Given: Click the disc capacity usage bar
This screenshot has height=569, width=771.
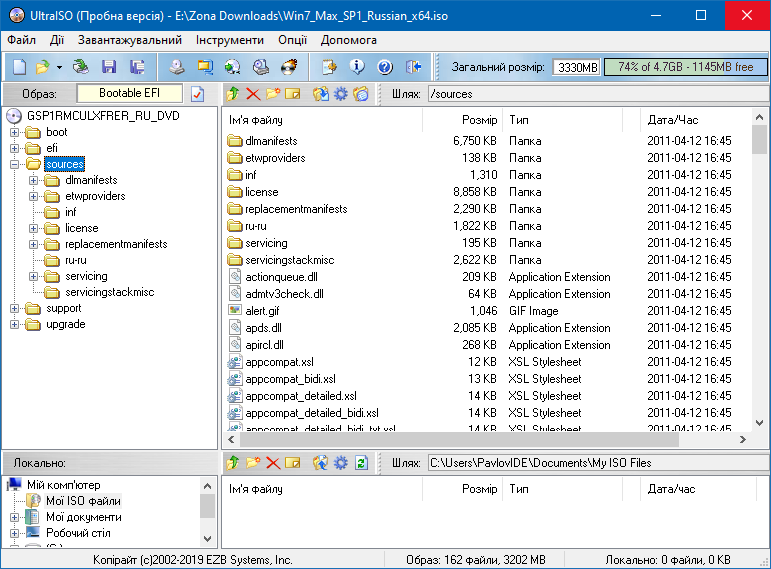Looking at the screenshot, I should click(x=685, y=67).
